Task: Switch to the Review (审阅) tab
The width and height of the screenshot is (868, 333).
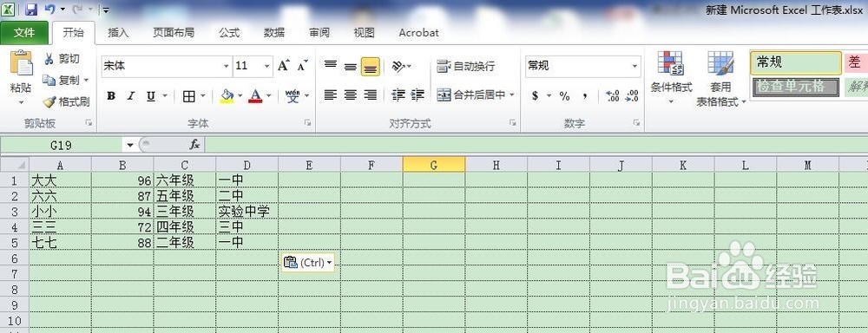Action: click(x=319, y=33)
